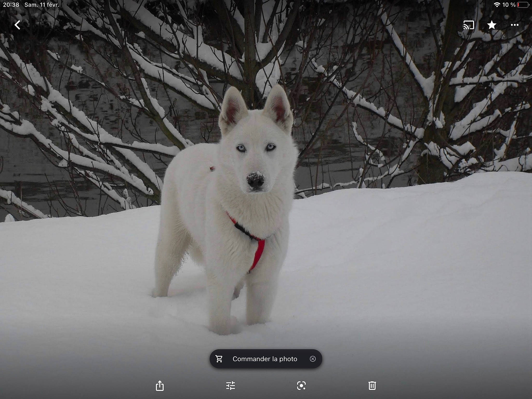Screen dimensions: 532x399
Task: Tap the Commander la photo label
Action: pyautogui.click(x=265, y=359)
